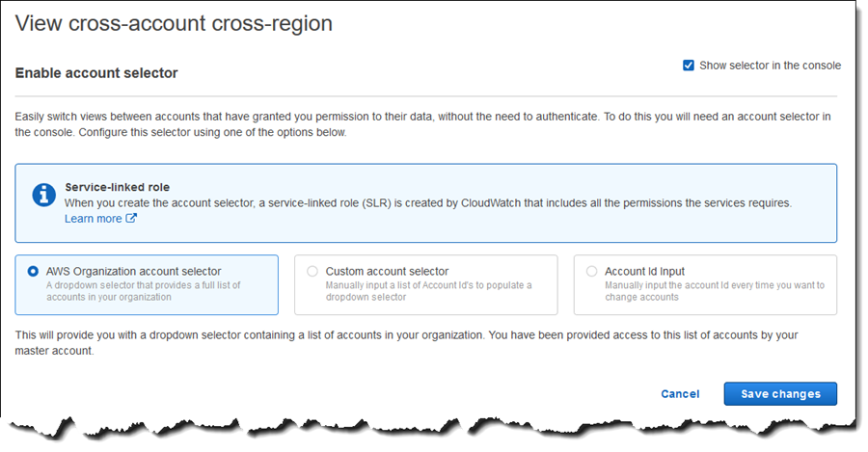Toggle the Show selector in the console checkbox
This screenshot has width=868, height=452.
pos(688,66)
